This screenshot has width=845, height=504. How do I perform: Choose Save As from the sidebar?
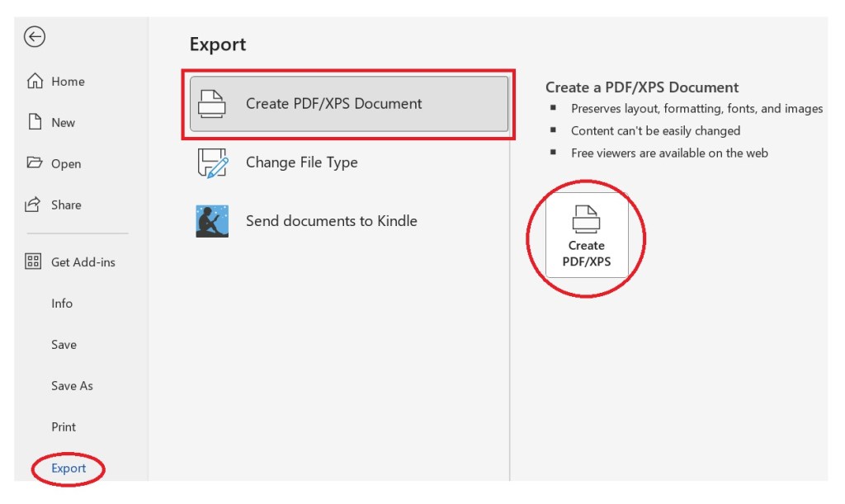72,386
